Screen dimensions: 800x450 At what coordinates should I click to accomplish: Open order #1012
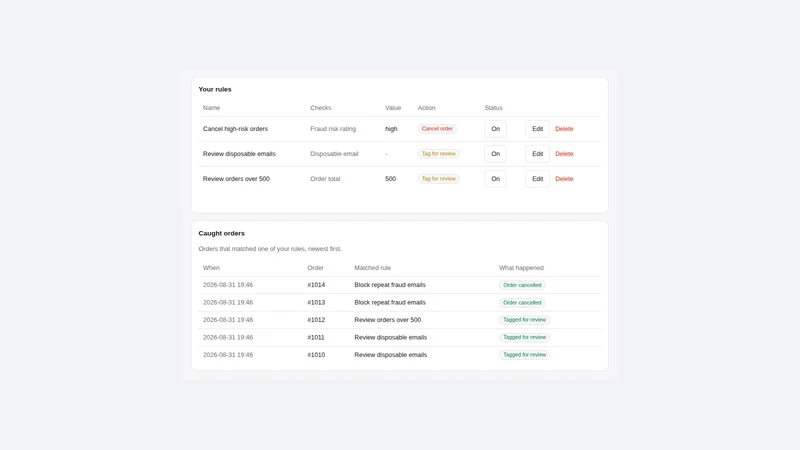pos(316,320)
